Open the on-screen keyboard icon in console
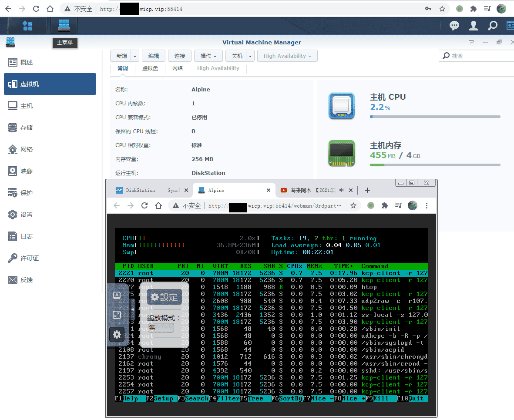Screen dimensions: 514x420 click(117, 296)
